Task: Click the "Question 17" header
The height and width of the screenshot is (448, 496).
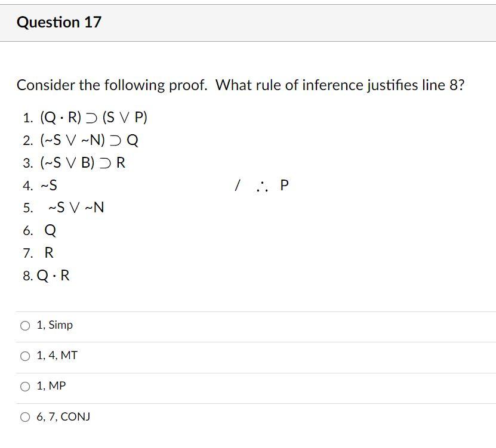Action: pyautogui.click(x=59, y=22)
